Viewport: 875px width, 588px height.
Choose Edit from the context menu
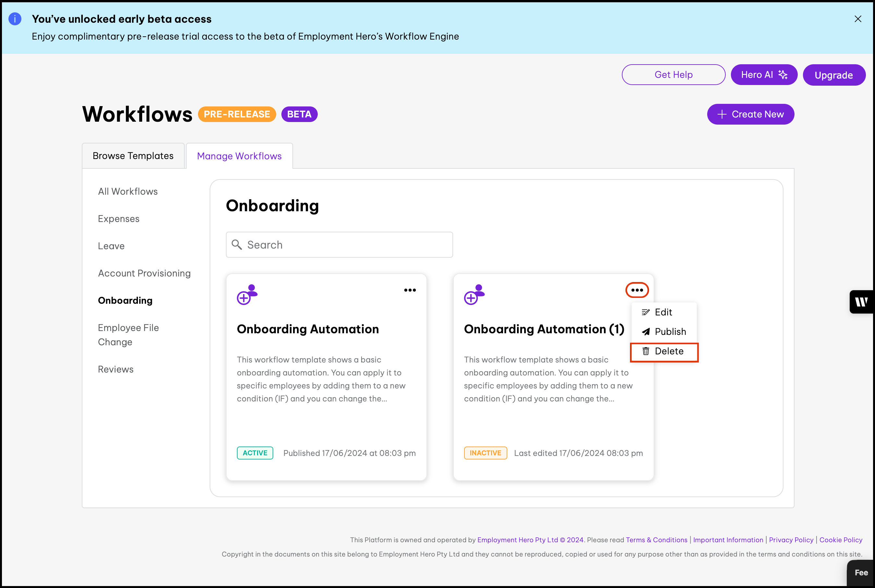pyautogui.click(x=663, y=312)
